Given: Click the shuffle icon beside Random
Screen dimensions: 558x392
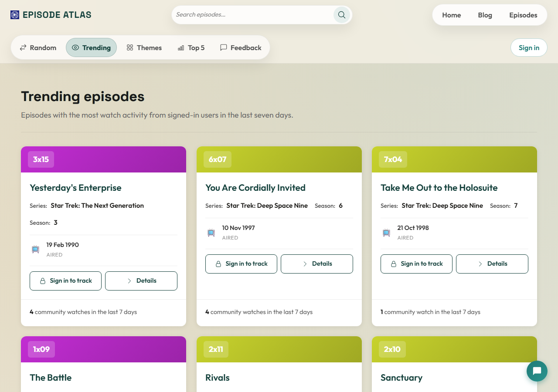Looking at the screenshot, I should point(23,48).
